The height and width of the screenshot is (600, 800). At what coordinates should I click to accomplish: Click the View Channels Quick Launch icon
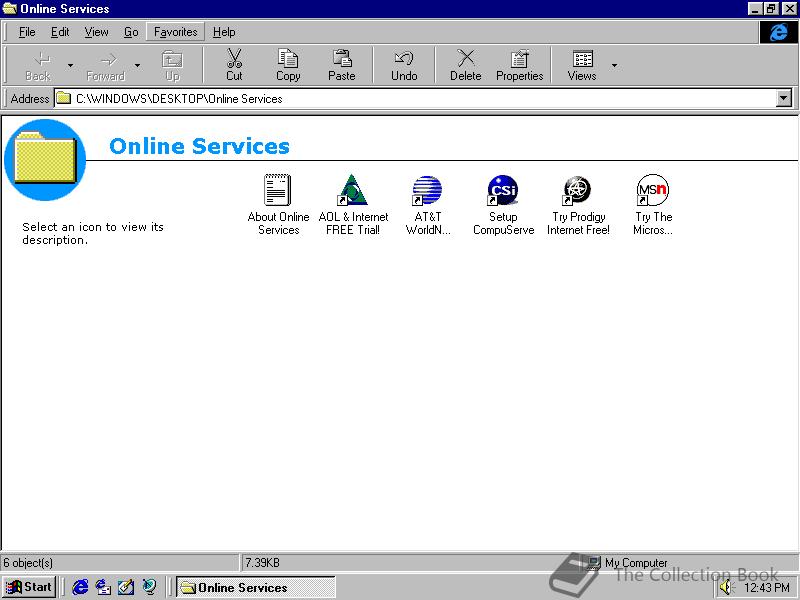tap(149, 587)
